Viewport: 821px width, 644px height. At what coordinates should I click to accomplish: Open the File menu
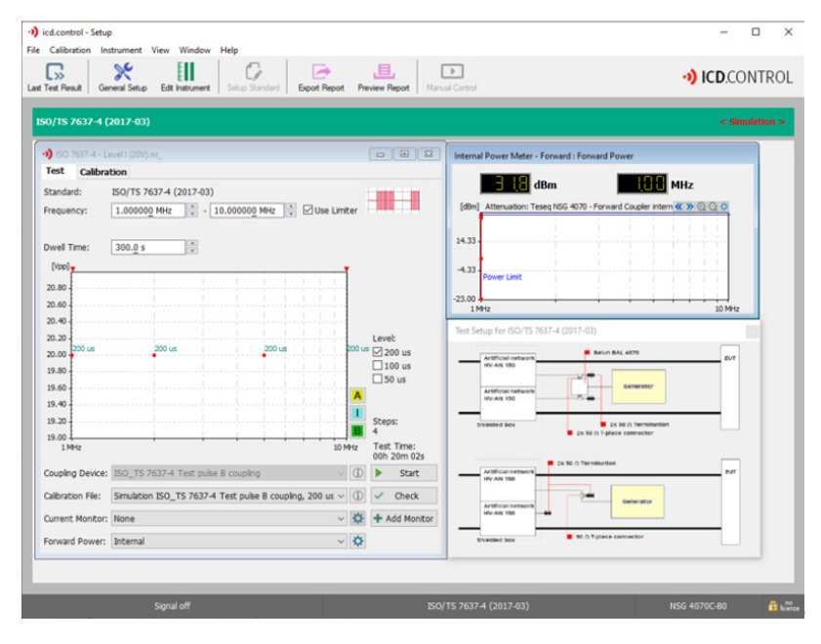(x=33, y=50)
